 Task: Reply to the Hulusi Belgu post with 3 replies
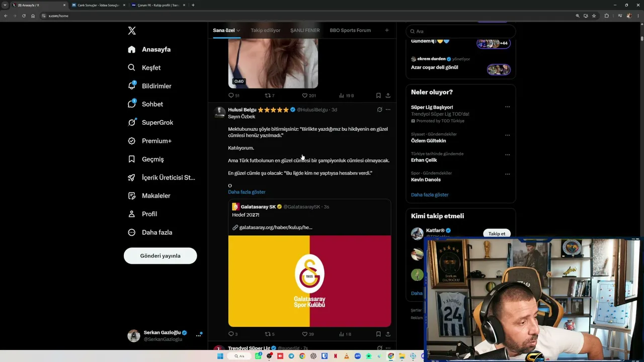coord(233,334)
